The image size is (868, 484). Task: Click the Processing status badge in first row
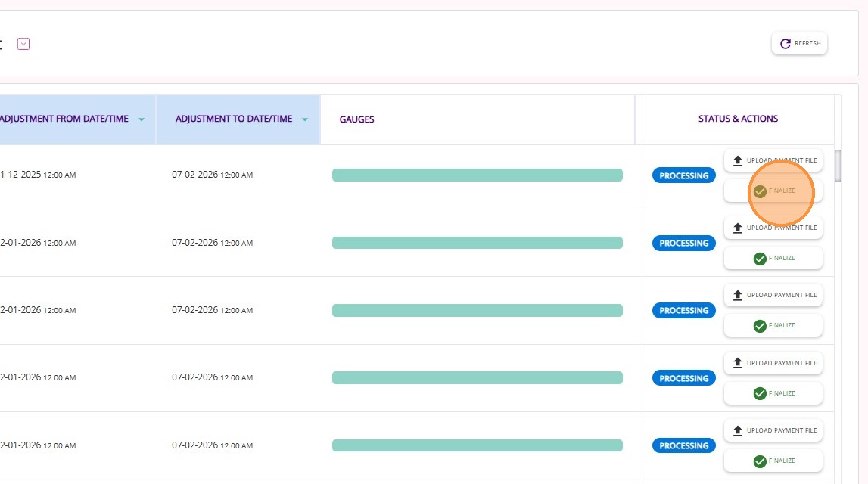coord(683,176)
